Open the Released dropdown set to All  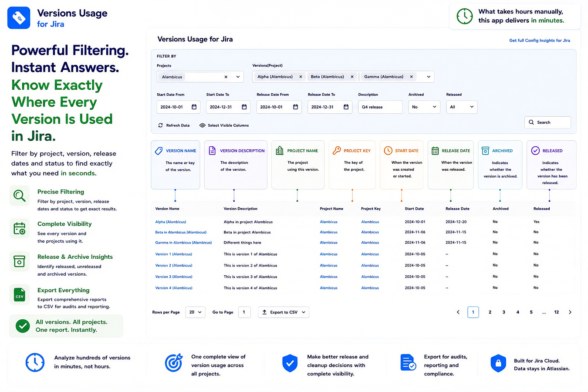coord(462,107)
